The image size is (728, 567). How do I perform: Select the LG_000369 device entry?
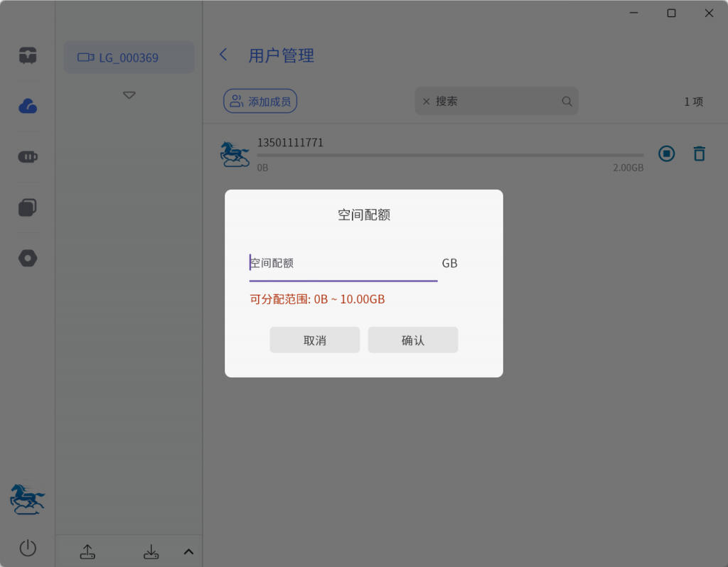click(129, 58)
